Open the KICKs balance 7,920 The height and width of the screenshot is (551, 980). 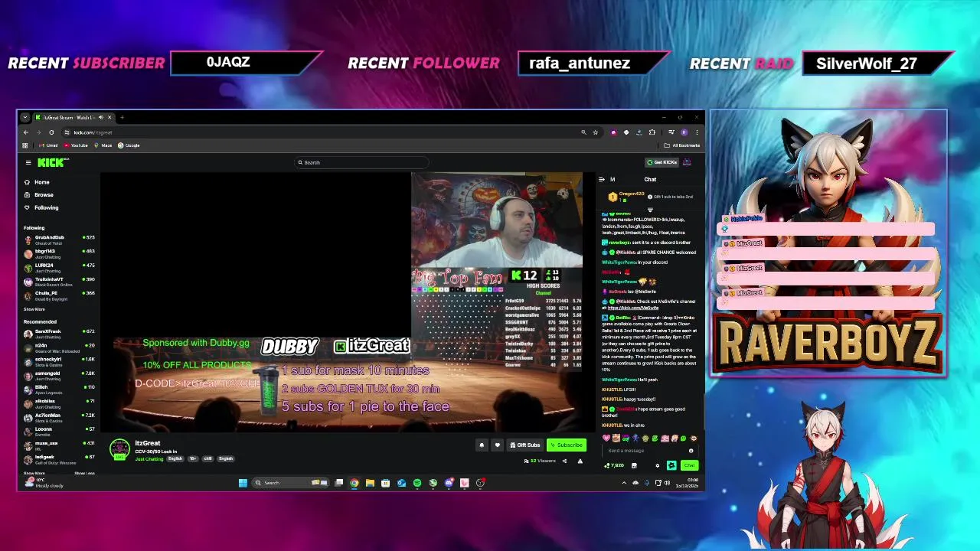tap(614, 465)
